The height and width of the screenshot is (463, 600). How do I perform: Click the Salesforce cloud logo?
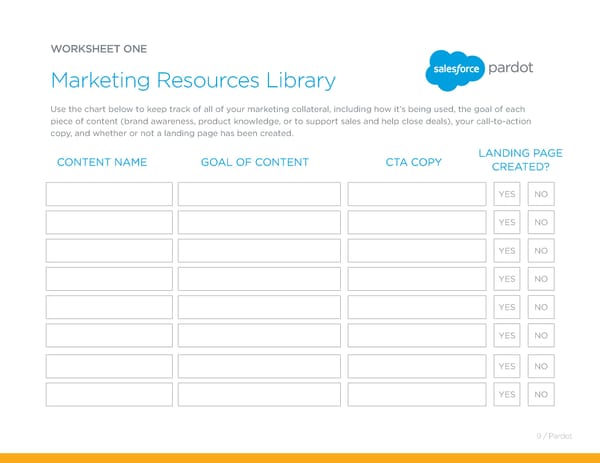pyautogui.click(x=454, y=68)
